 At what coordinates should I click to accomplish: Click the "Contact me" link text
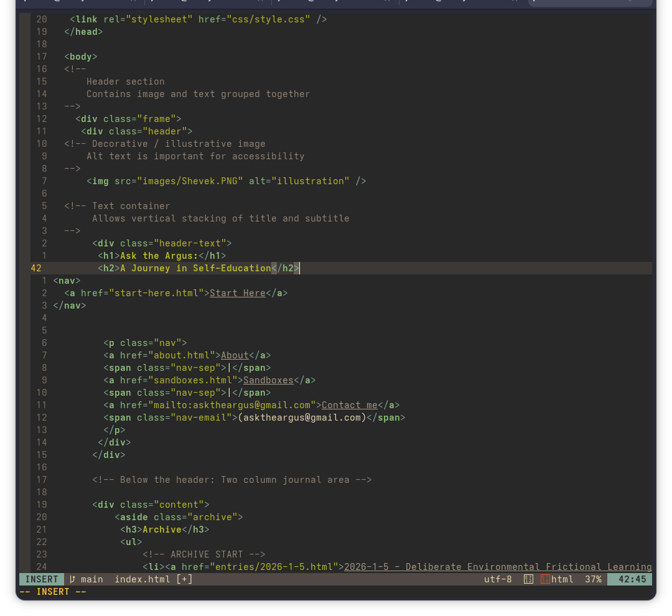(349, 405)
